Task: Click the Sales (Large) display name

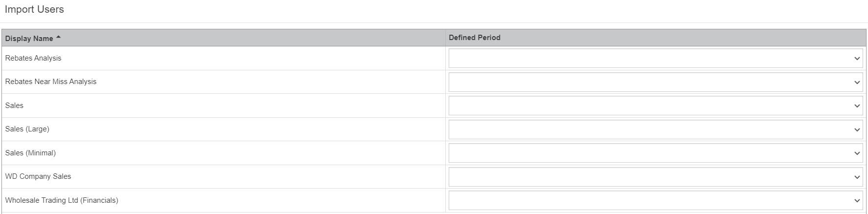Action: (x=27, y=129)
